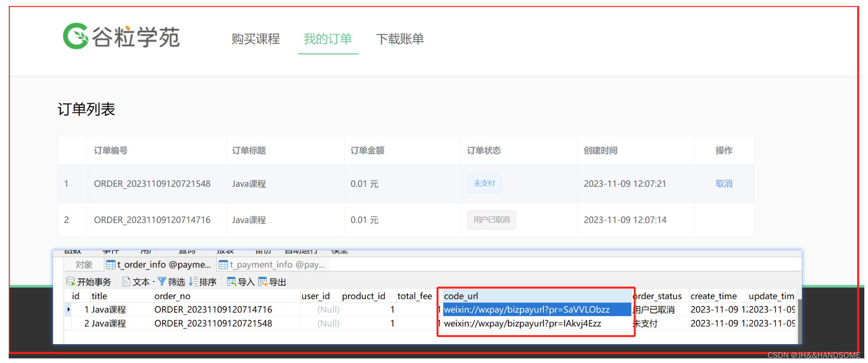This screenshot has height=363, width=868.
Task: Switch to t_order_info table tab
Action: [159, 265]
